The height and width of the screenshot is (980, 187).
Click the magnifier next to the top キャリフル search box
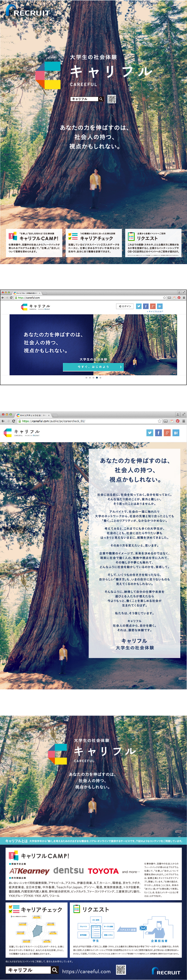101,99
